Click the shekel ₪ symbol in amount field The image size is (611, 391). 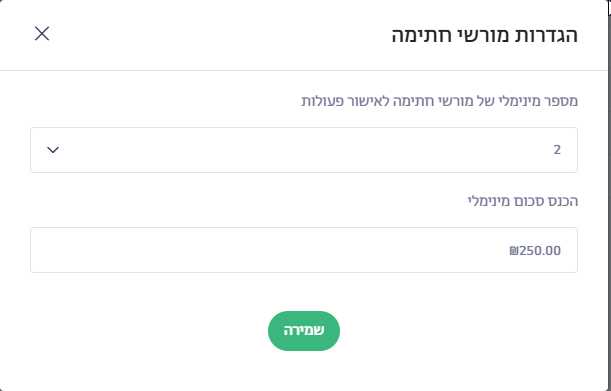pyautogui.click(x=514, y=250)
